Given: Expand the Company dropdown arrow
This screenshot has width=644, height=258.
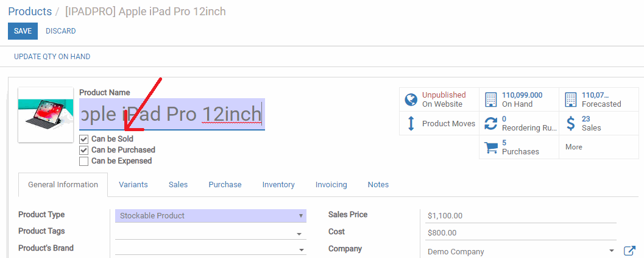Looking at the screenshot, I should coord(612,251).
